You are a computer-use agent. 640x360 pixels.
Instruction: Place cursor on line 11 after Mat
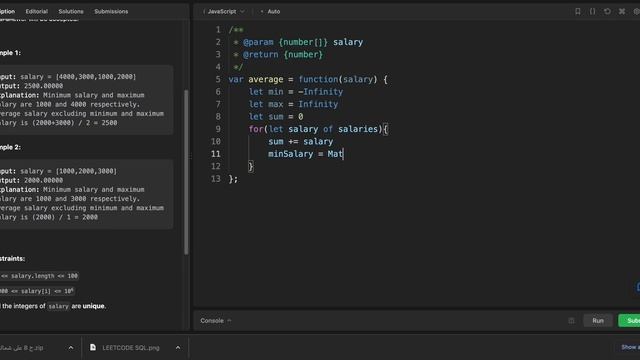click(x=344, y=154)
